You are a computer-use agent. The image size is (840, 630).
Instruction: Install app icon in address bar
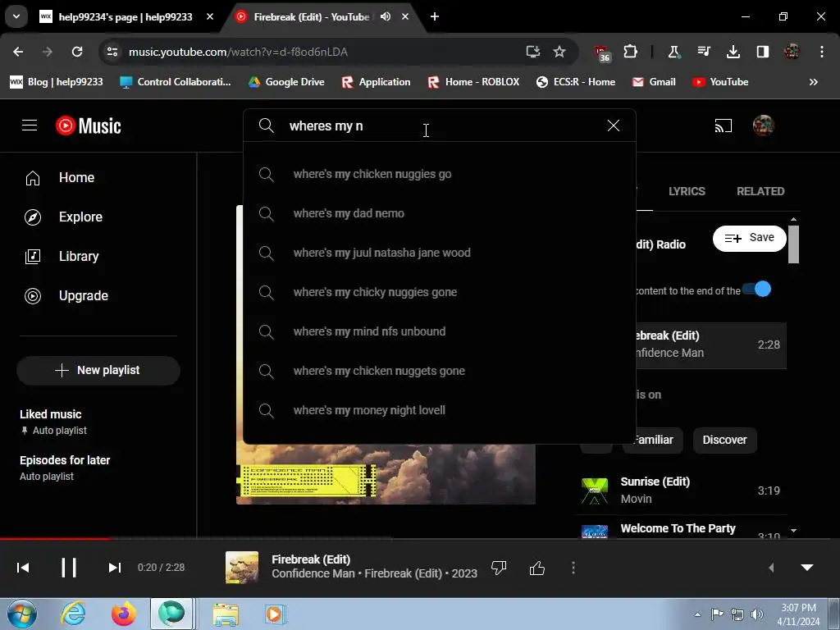click(532, 52)
